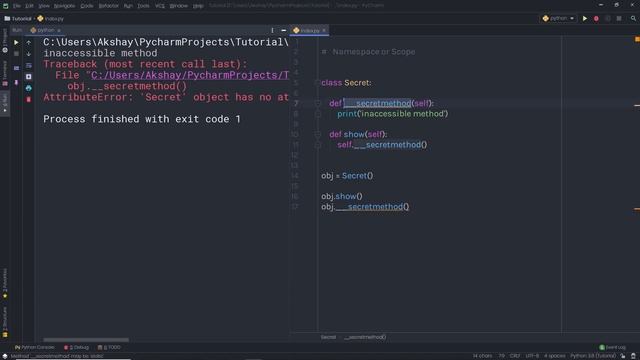Select the index.py editor tab
This screenshot has height=360, width=640.
[x=309, y=31]
